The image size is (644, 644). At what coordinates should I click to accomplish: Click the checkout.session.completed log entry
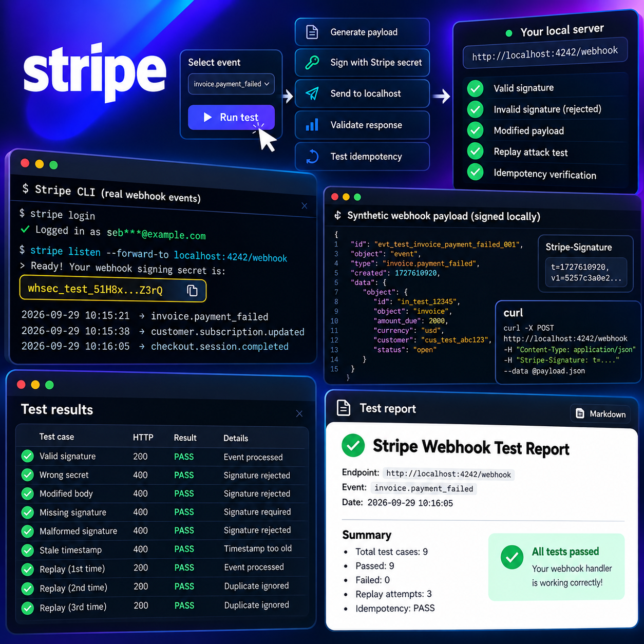220,347
